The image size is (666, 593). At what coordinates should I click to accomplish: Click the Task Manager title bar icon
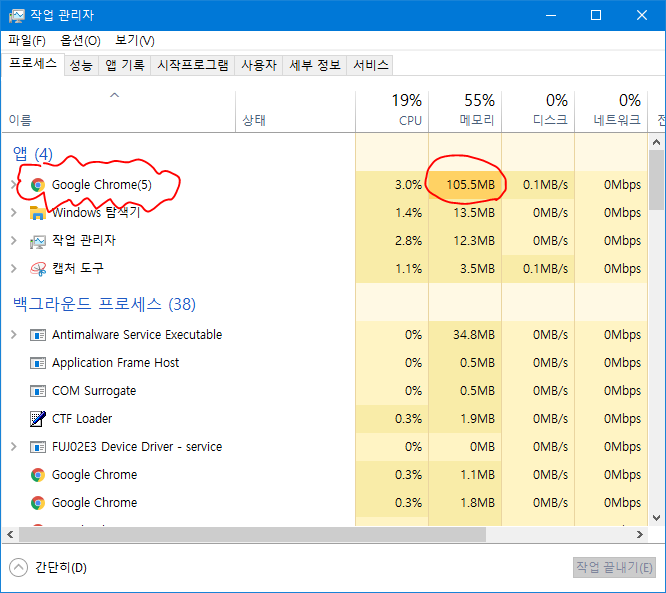17,15
